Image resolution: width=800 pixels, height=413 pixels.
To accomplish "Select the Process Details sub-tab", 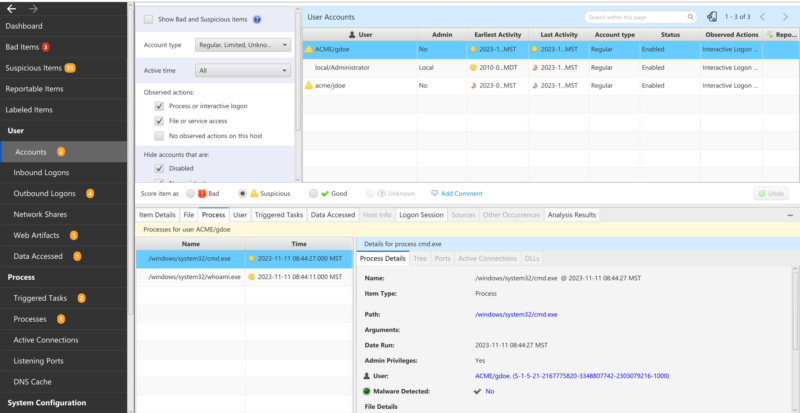I will point(383,258).
